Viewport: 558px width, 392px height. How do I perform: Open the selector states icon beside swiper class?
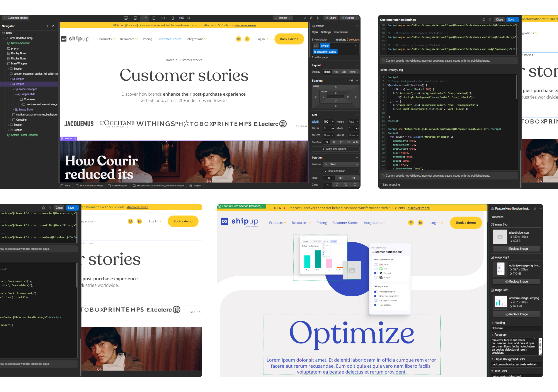tap(316, 46)
